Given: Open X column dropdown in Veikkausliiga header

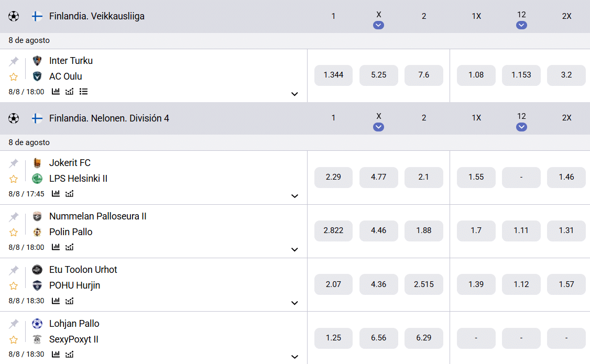Looking at the screenshot, I should tap(378, 25).
